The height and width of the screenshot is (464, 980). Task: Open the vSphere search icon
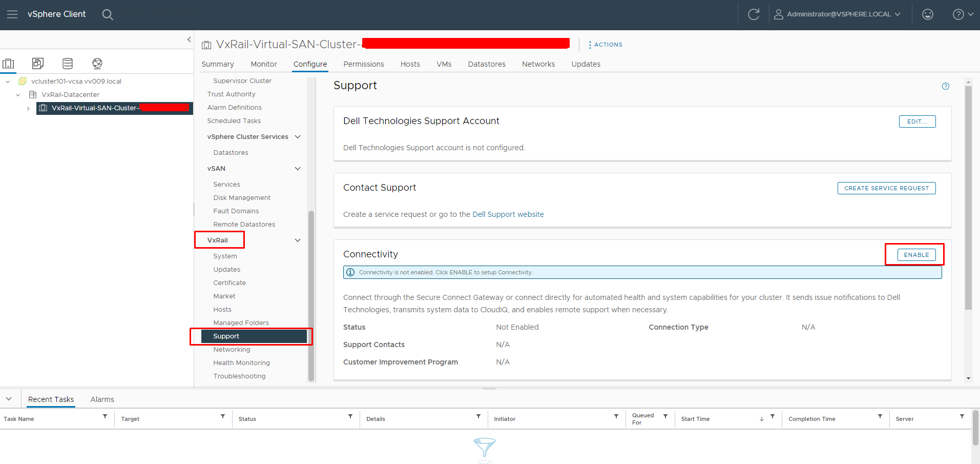pyautogui.click(x=108, y=14)
